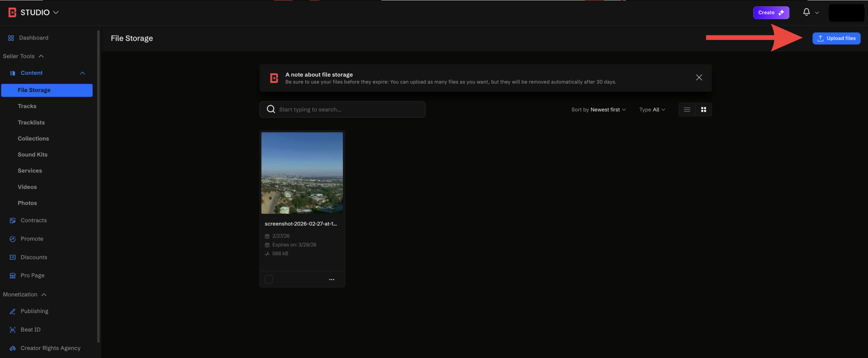This screenshot has height=358, width=868.
Task: Open the Promote section
Action: [x=32, y=239]
